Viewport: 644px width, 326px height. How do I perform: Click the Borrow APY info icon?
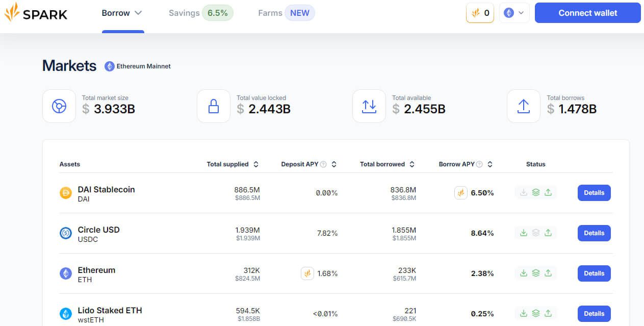(x=479, y=164)
